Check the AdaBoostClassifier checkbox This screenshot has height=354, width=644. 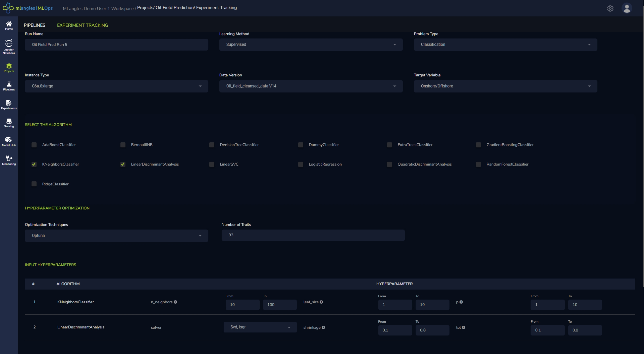[x=34, y=145]
